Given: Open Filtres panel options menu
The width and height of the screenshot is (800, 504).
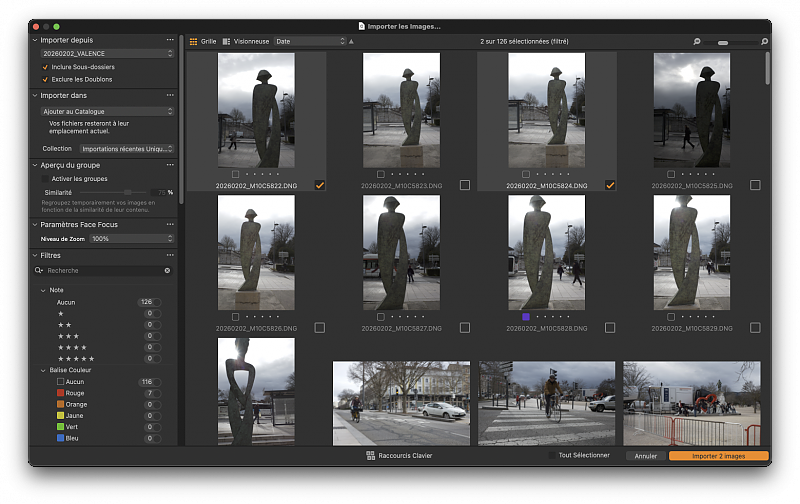Looking at the screenshot, I should click(x=170, y=255).
